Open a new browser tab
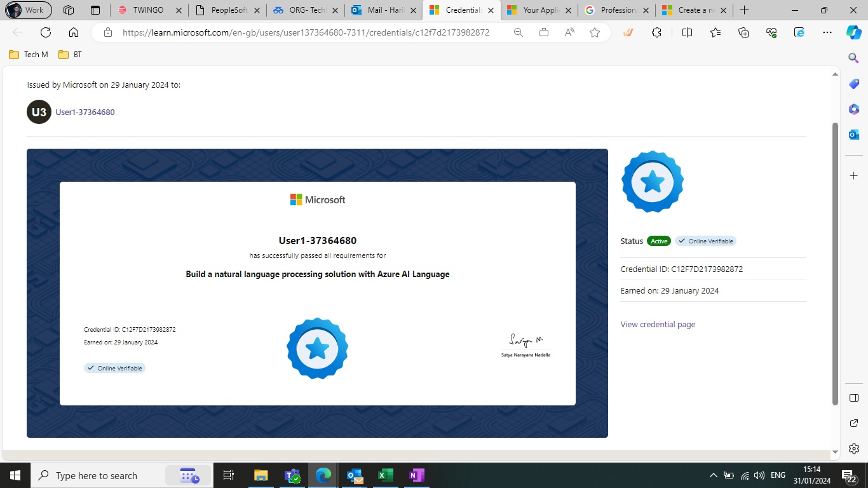868x488 pixels. [745, 10]
